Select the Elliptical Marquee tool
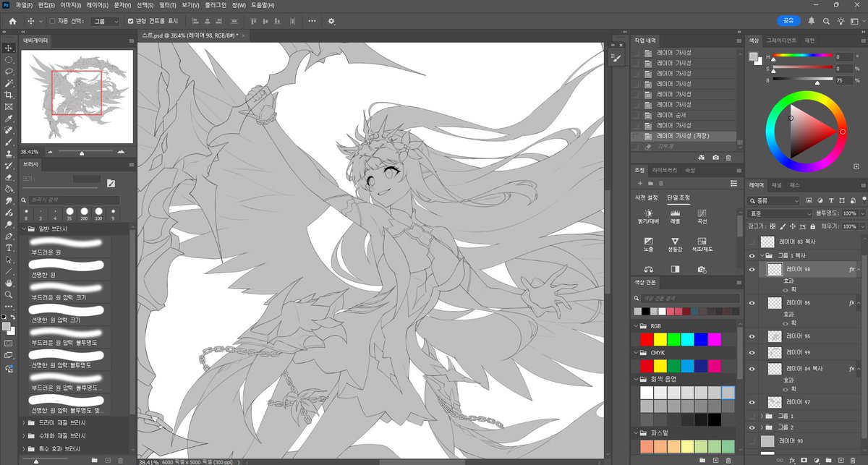The image size is (868, 465). pyautogui.click(x=9, y=60)
